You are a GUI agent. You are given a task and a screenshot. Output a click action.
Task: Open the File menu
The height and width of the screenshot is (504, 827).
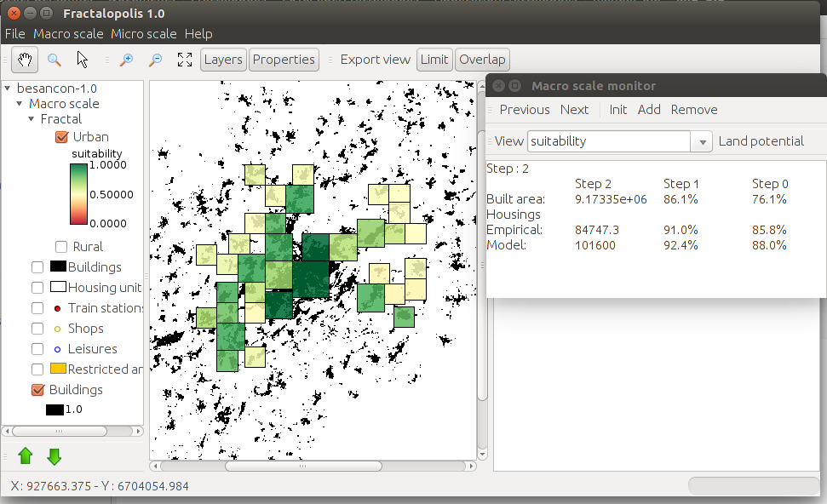click(x=14, y=34)
